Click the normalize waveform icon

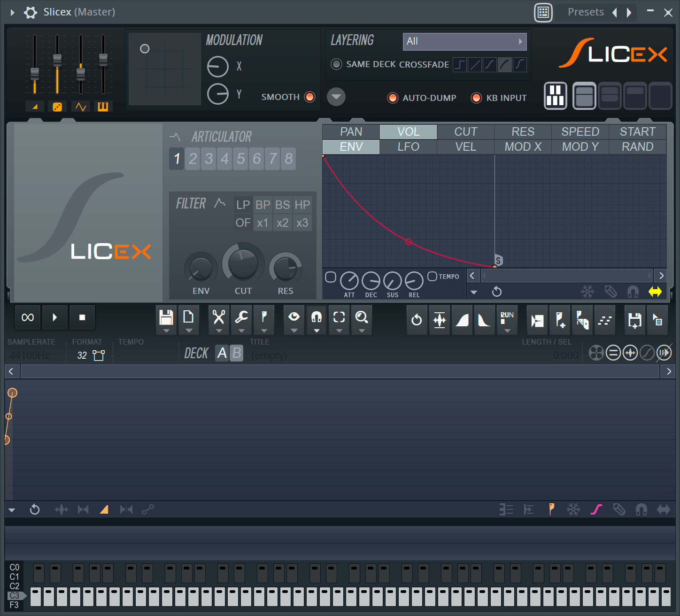439,320
